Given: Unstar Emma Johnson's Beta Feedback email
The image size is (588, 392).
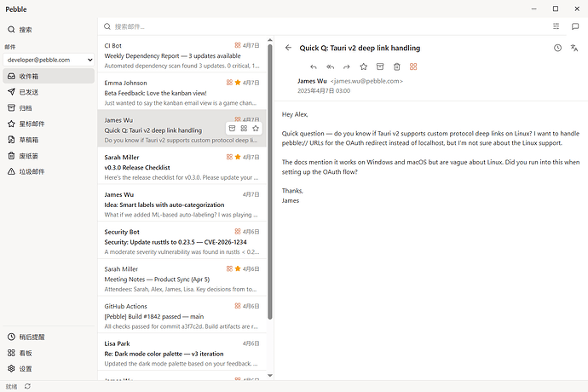Looking at the screenshot, I should coord(238,83).
